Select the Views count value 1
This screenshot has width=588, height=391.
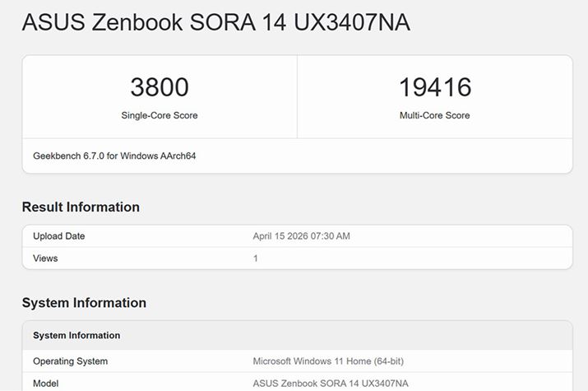[x=256, y=258]
